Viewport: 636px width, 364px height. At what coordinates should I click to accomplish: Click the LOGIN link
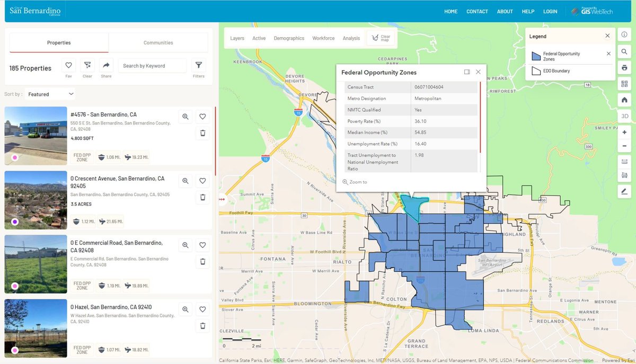(550, 11)
